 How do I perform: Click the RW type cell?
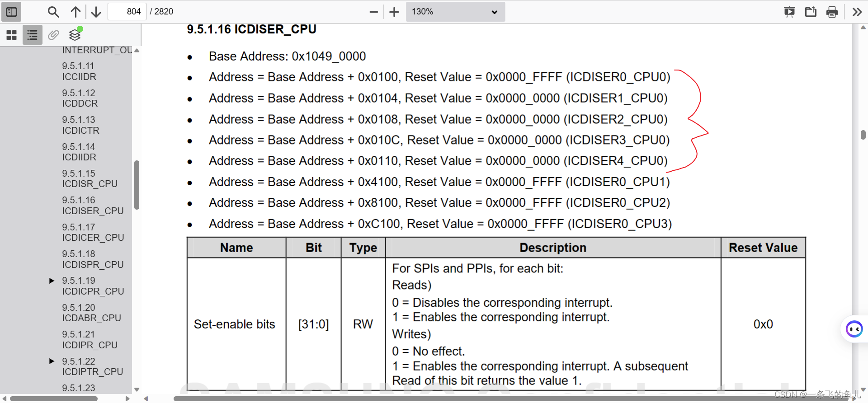363,324
